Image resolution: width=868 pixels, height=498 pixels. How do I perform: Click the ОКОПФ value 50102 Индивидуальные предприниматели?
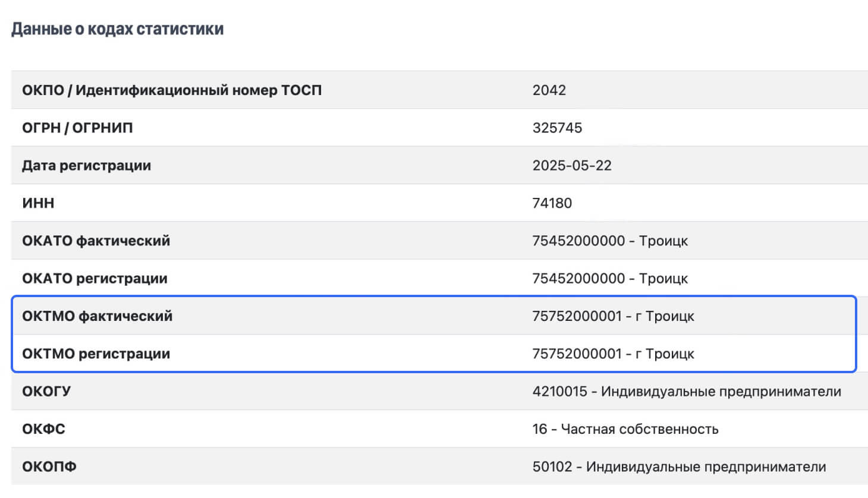click(679, 467)
